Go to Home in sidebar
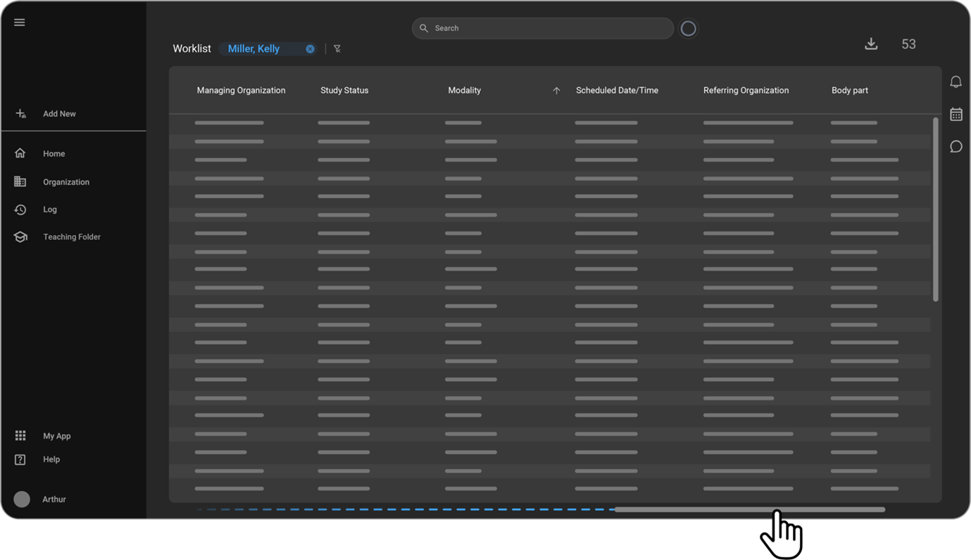The width and height of the screenshot is (971, 560). click(54, 153)
